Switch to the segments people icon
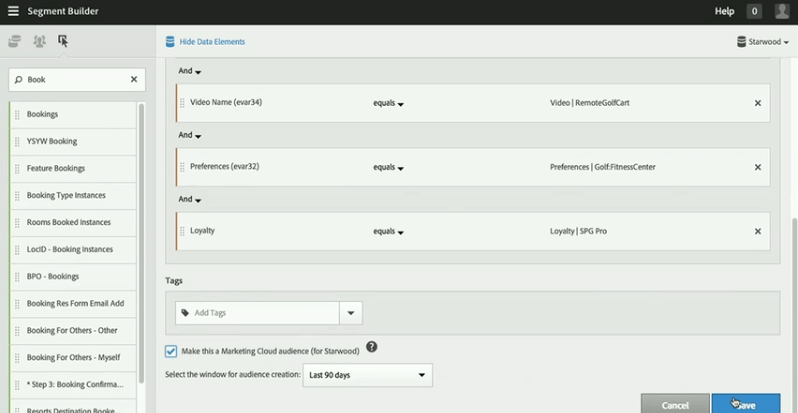Viewport: 798px width, 413px height. click(x=39, y=41)
